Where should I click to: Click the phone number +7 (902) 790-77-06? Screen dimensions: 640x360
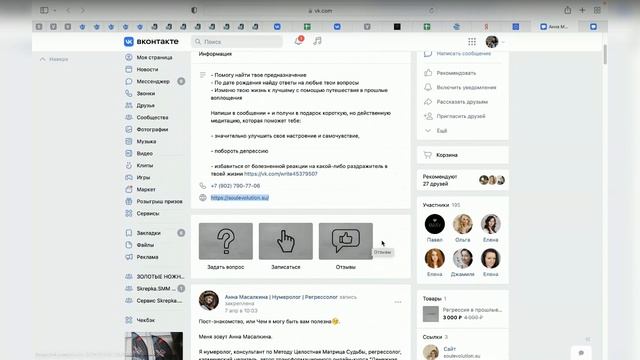(236, 186)
